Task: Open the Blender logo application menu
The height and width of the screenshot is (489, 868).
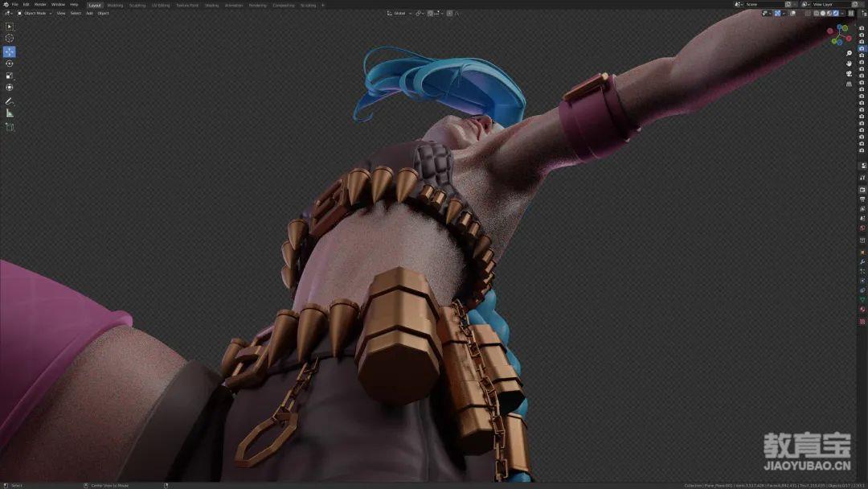Action: pyautogui.click(x=6, y=5)
